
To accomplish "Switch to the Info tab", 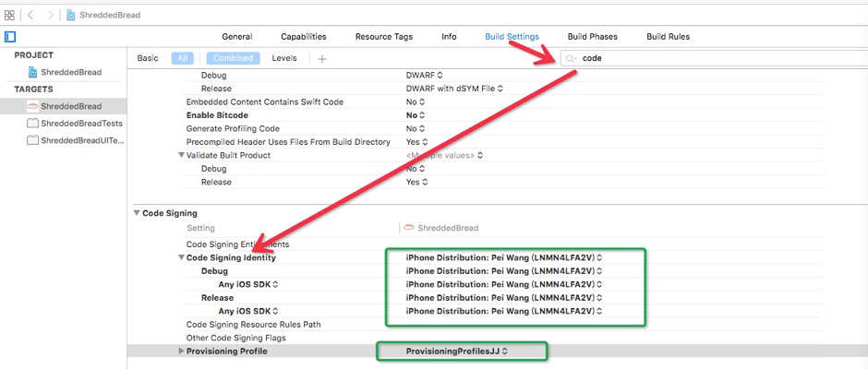I will click(449, 37).
